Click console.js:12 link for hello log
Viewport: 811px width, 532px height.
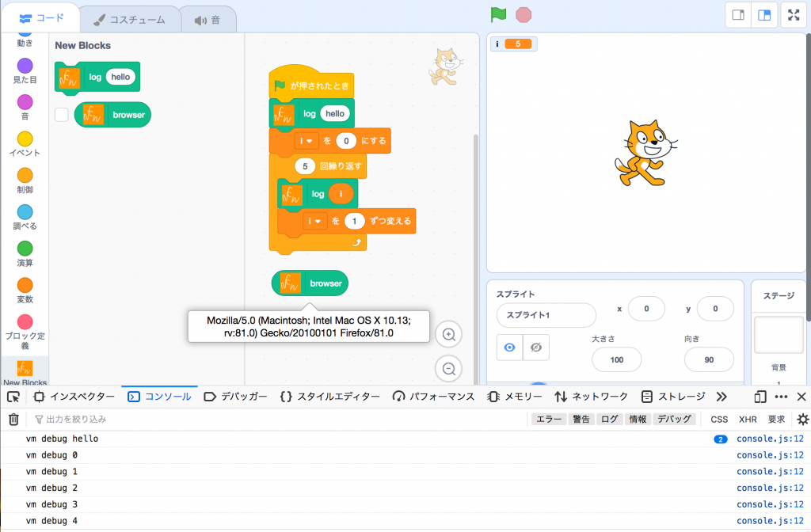tap(770, 439)
